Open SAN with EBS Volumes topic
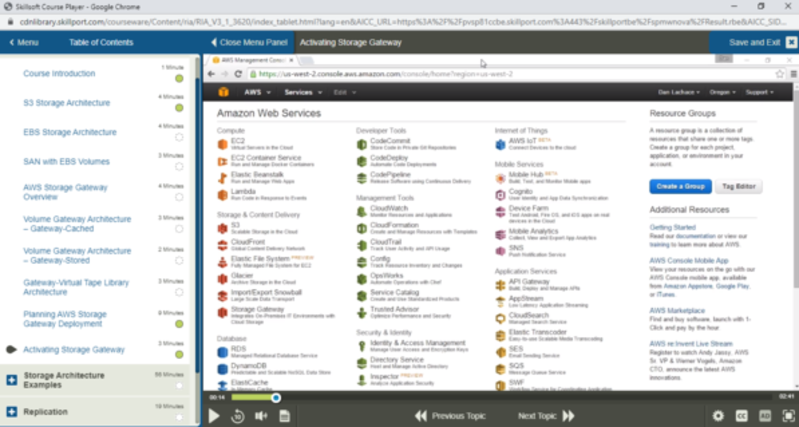 66,162
